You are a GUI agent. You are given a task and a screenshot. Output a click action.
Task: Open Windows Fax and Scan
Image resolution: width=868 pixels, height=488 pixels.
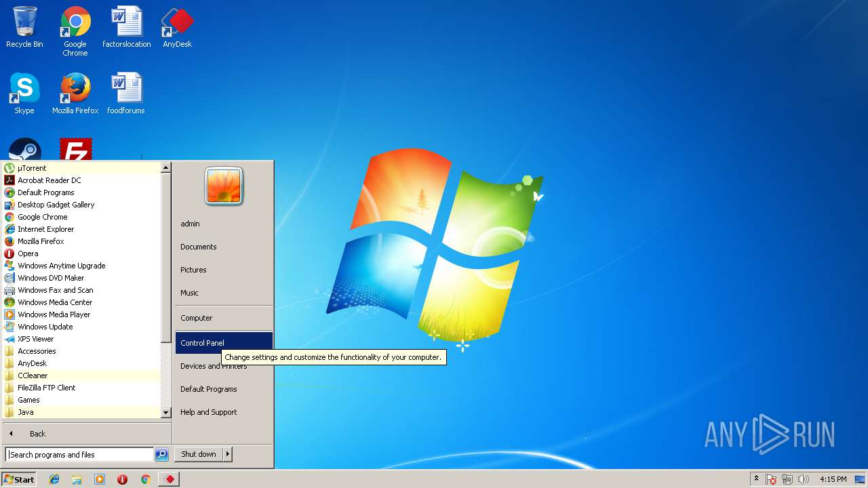pos(81,290)
